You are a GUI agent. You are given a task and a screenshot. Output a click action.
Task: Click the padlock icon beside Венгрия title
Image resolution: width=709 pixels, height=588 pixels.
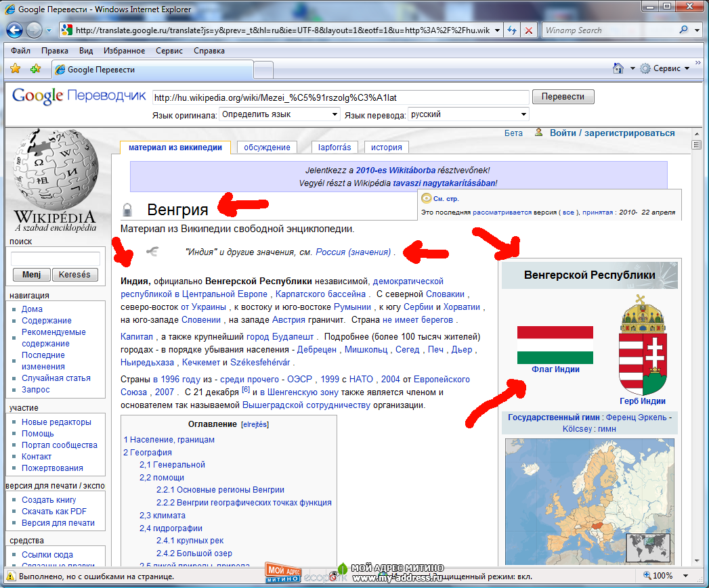tap(127, 210)
